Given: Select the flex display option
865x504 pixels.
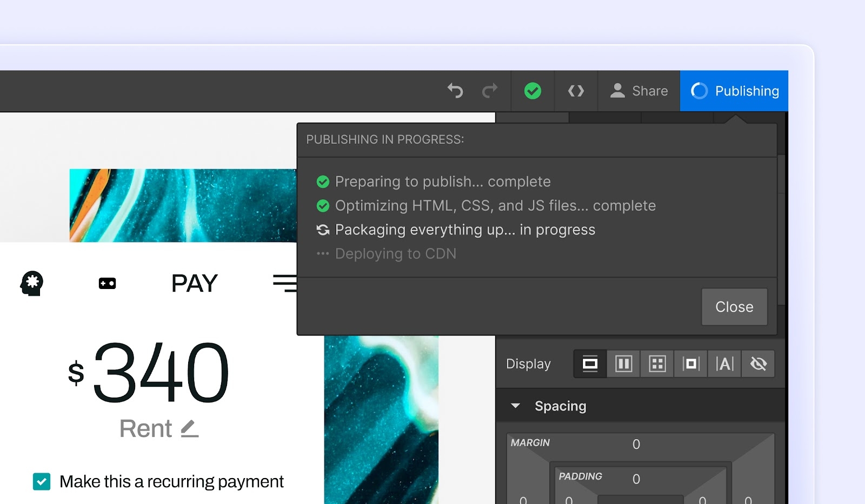Looking at the screenshot, I should coord(623,364).
